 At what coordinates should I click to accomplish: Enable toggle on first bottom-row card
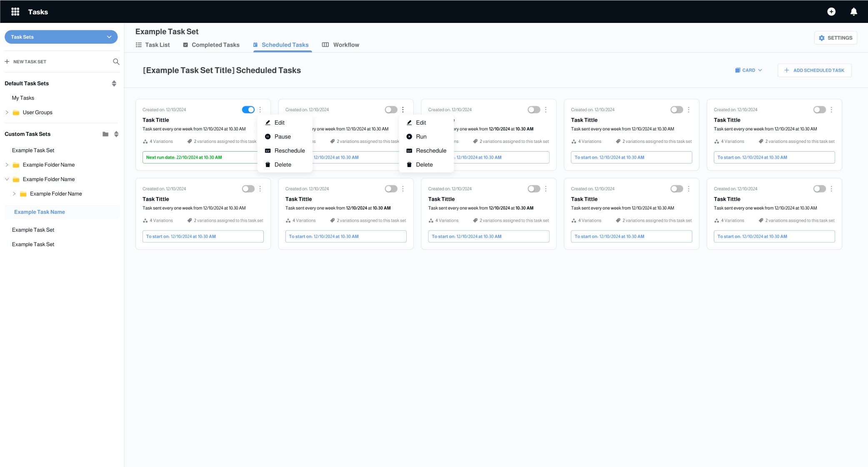(x=248, y=189)
